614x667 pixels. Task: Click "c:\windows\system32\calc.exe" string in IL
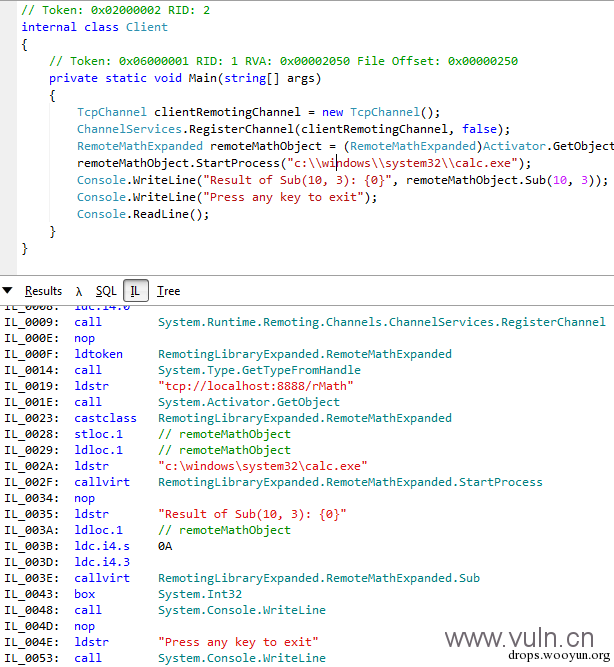click(x=263, y=466)
